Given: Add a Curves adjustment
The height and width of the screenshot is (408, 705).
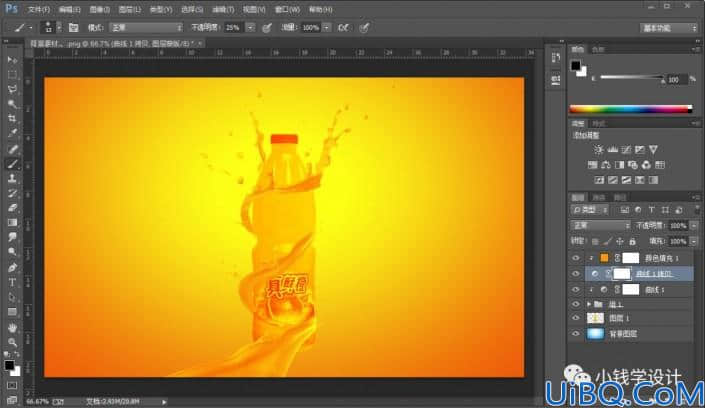Looking at the screenshot, I should click(626, 149).
